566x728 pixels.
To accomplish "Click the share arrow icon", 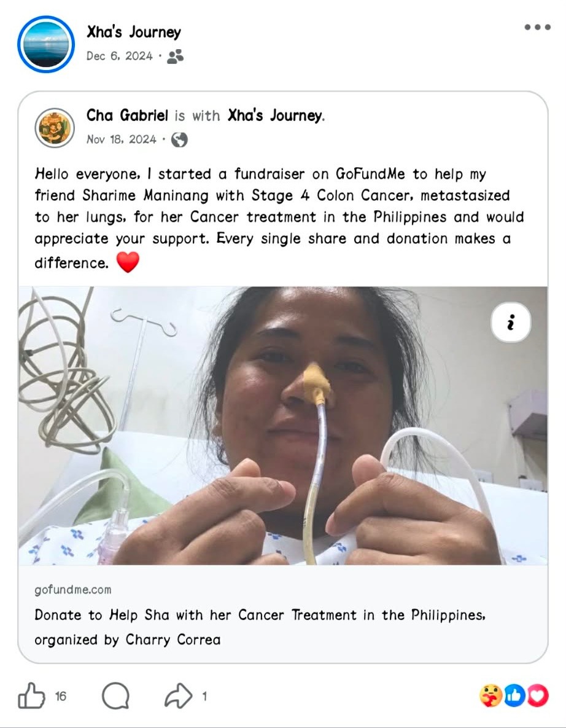I will pyautogui.click(x=179, y=697).
